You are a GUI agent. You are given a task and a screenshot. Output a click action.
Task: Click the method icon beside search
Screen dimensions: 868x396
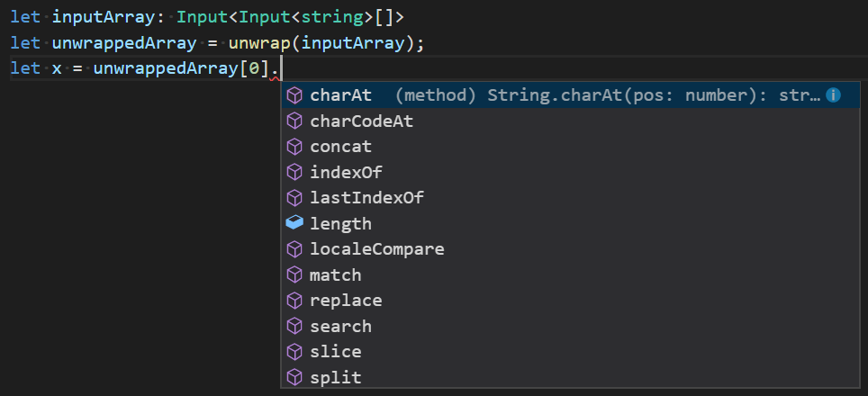coord(294,327)
